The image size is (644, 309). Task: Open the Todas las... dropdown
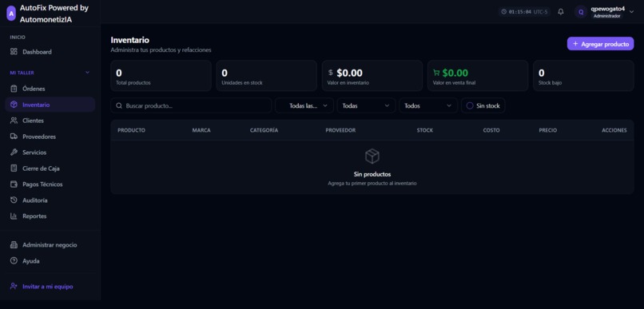304,105
